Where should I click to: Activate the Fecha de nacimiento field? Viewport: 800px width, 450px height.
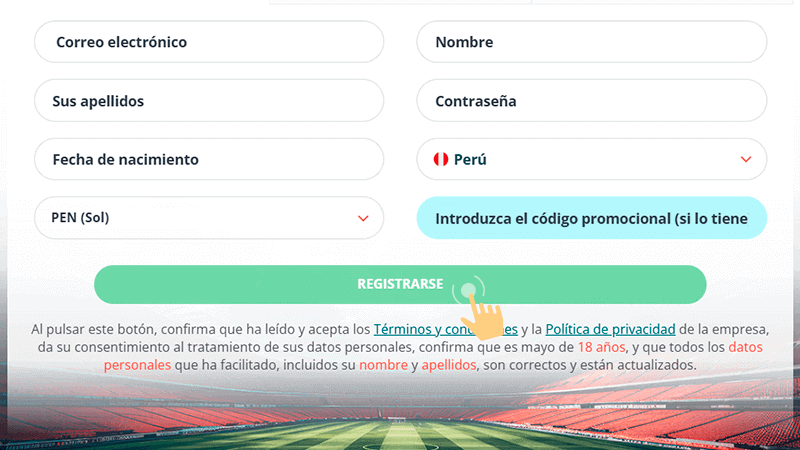point(209,159)
